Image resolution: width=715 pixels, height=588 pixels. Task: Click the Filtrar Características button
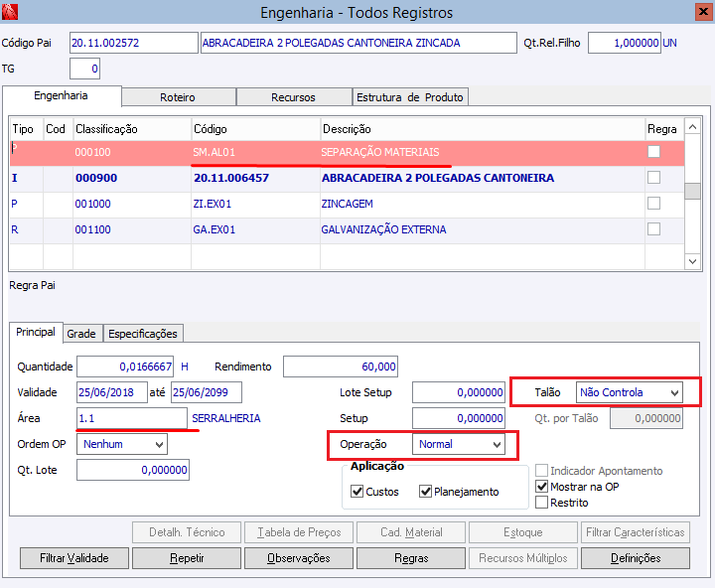coord(636,532)
